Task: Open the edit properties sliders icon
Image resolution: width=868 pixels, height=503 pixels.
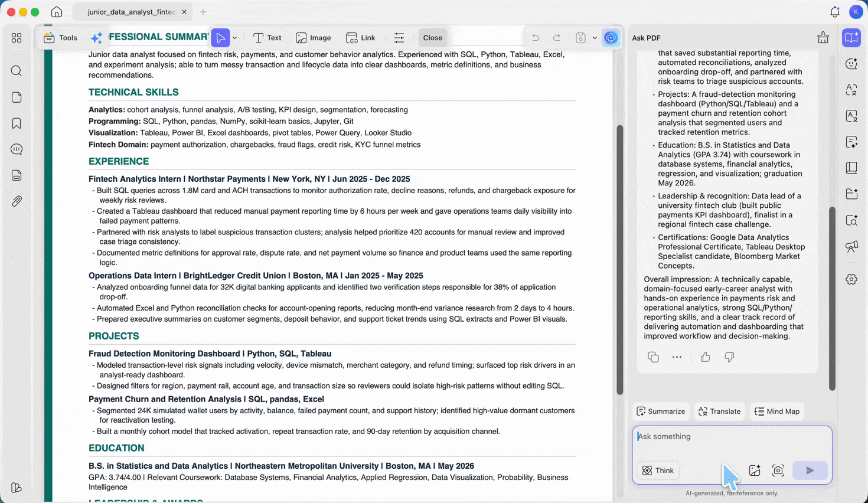Action: [399, 38]
